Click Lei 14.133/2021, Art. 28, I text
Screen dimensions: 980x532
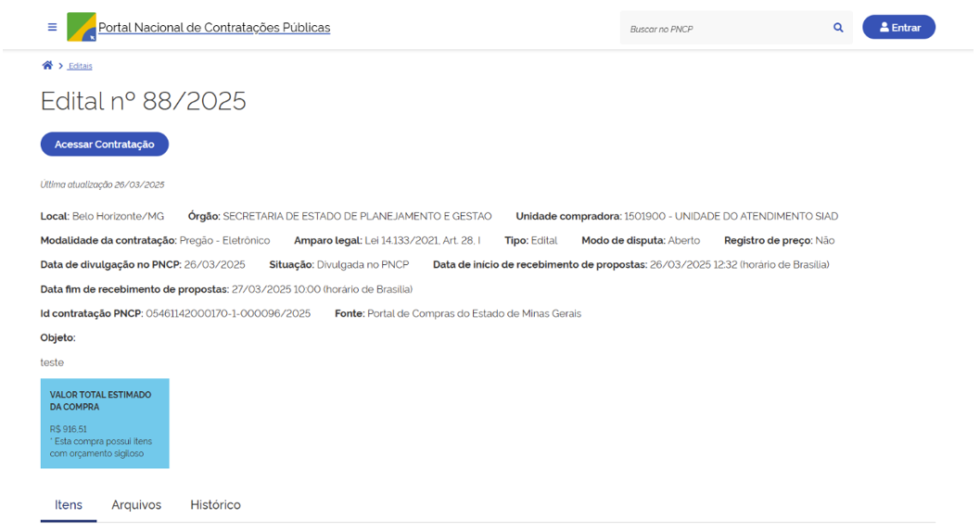[423, 241]
